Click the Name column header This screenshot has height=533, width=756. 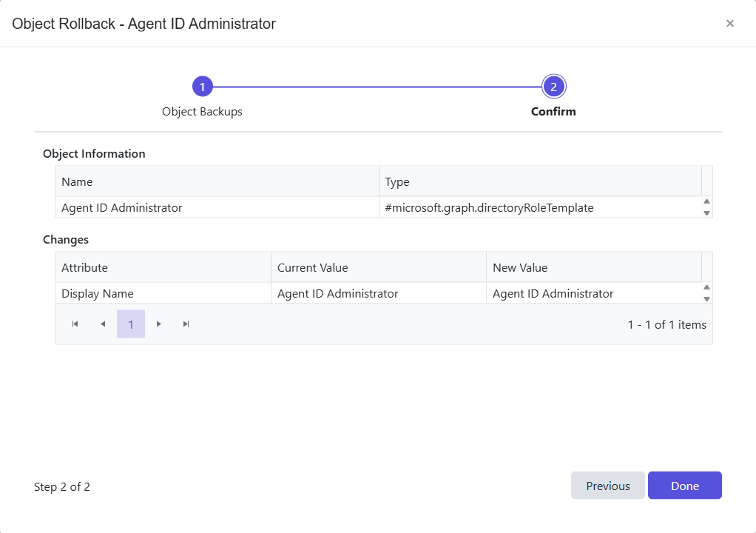(x=78, y=181)
